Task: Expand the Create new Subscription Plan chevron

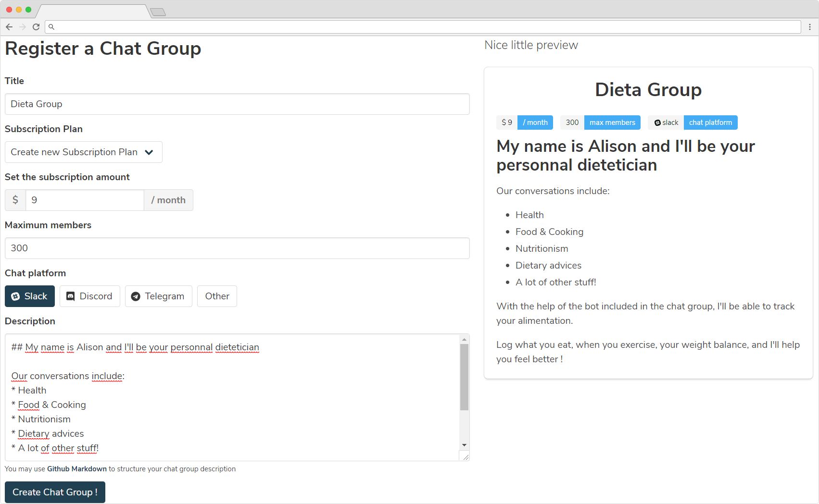Action: (x=149, y=152)
